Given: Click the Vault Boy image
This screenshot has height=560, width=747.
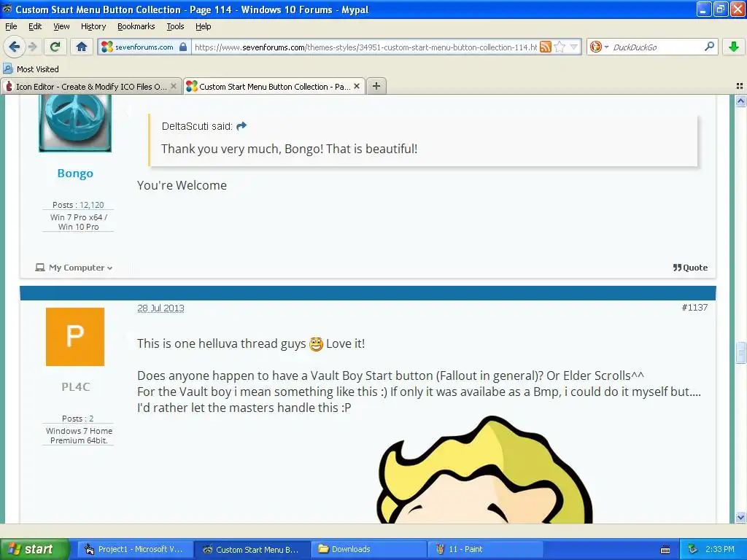Looking at the screenshot, I should tap(484, 469).
